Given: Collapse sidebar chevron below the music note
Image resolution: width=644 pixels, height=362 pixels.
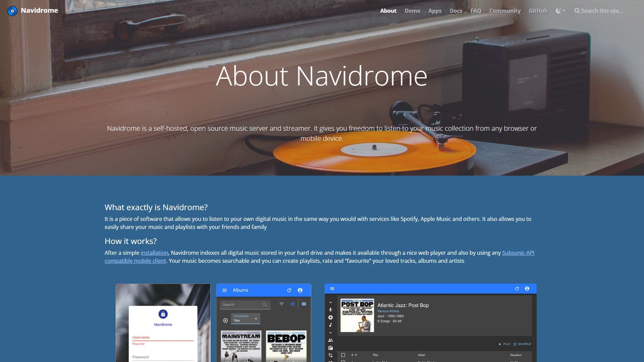Looking at the screenshot, I should tap(330, 333).
